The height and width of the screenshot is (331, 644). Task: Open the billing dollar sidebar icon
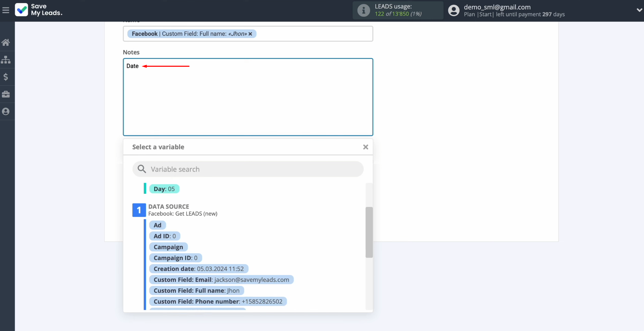(x=6, y=77)
